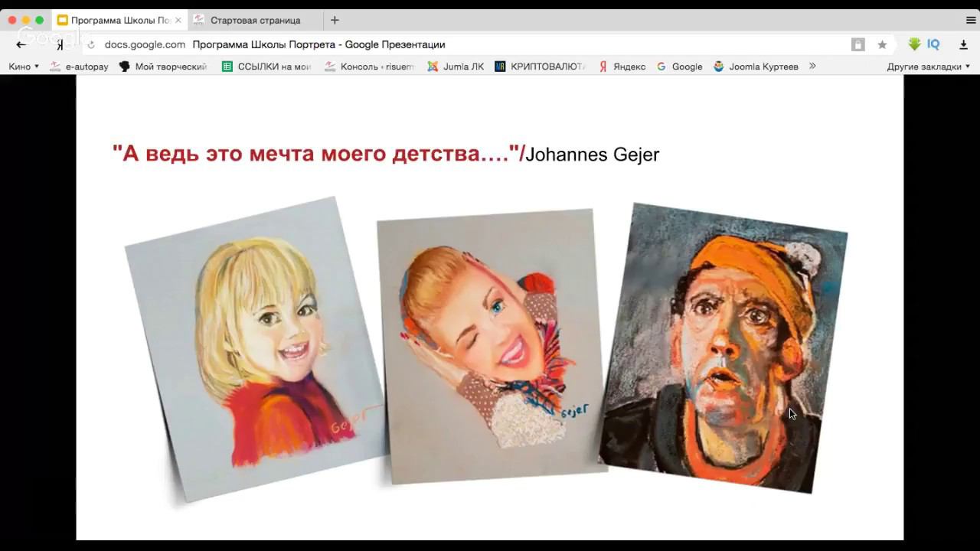
Task: Click the man in orange hat portrait
Action: 724,348
